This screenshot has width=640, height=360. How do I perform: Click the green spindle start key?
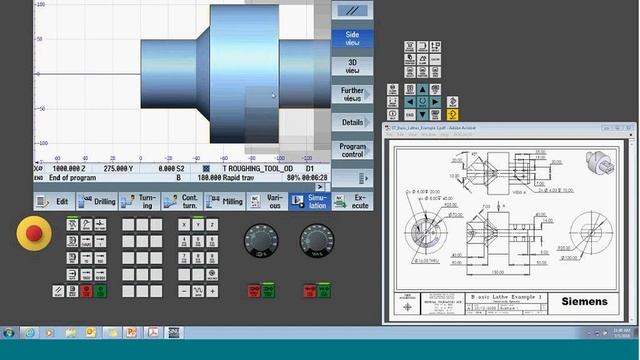pos(268,291)
